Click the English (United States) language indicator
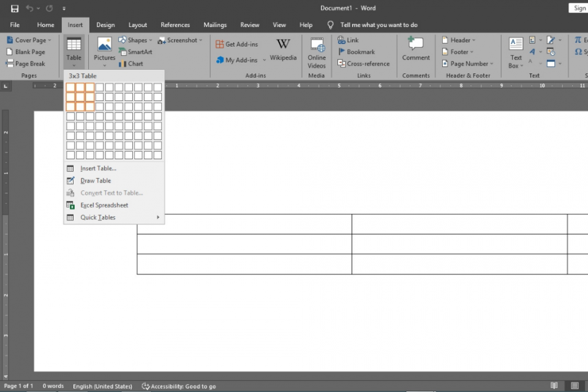 click(102, 386)
